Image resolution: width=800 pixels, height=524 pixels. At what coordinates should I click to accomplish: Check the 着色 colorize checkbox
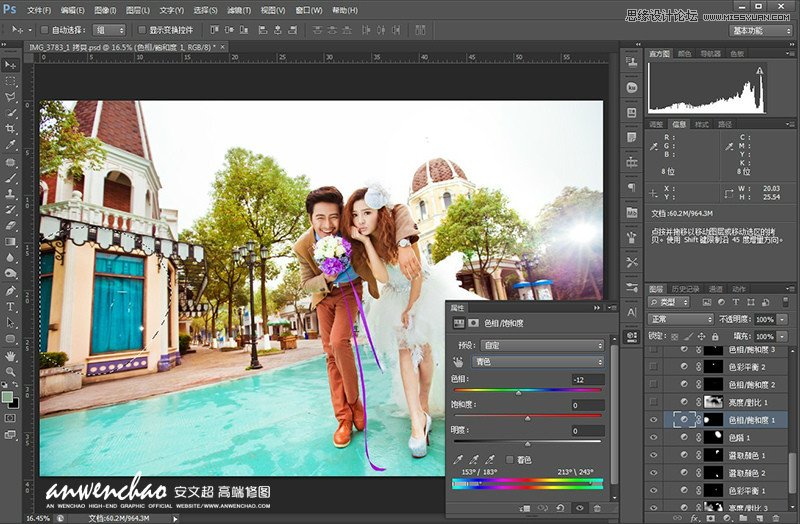(509, 460)
